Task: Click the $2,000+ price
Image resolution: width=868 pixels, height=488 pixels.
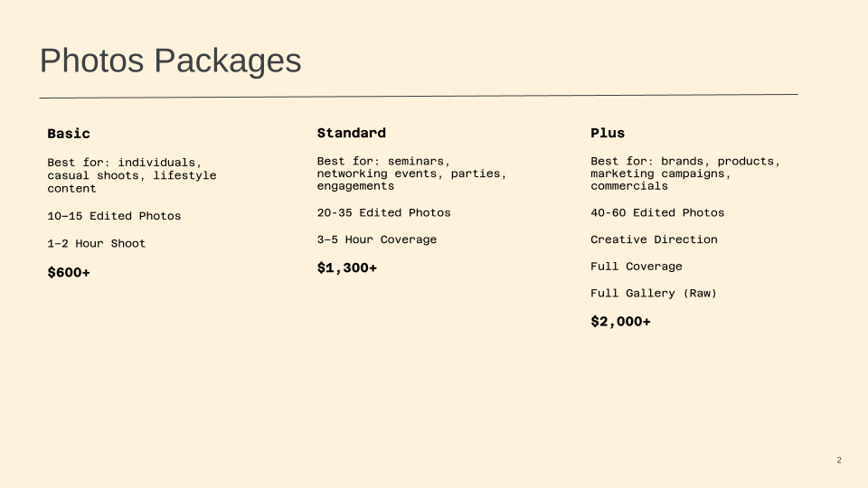Action: (x=620, y=321)
